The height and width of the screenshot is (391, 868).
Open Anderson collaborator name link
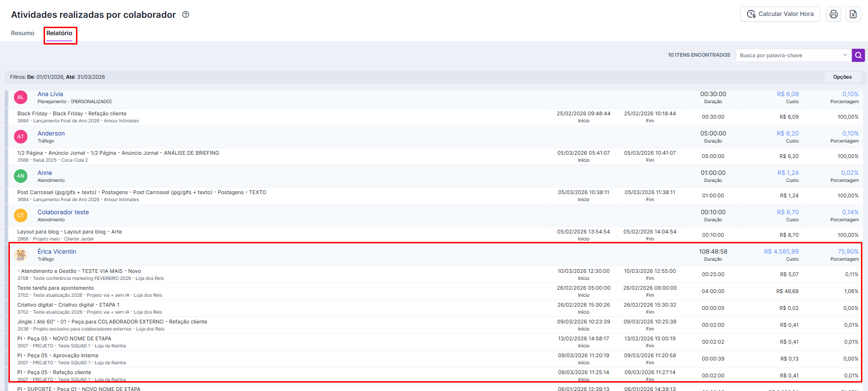pyautogui.click(x=51, y=134)
